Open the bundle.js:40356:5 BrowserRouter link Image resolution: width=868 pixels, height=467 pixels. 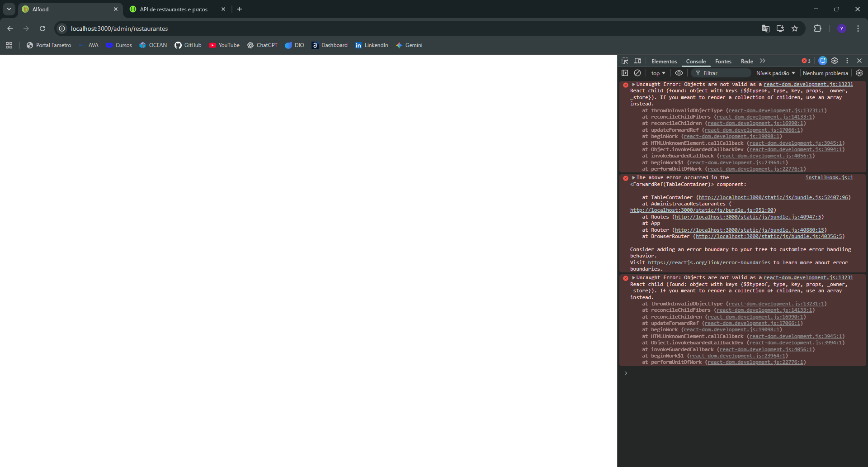769,237
